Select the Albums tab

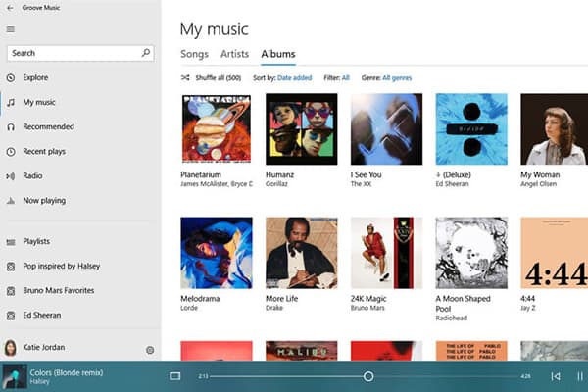coord(278,54)
